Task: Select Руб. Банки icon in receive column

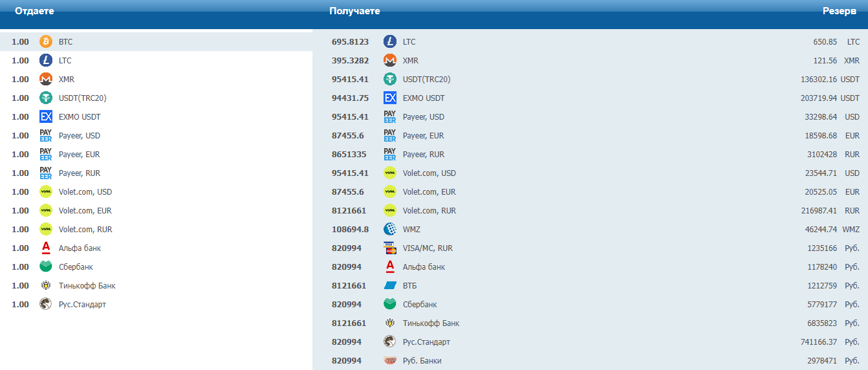Action: click(x=390, y=360)
